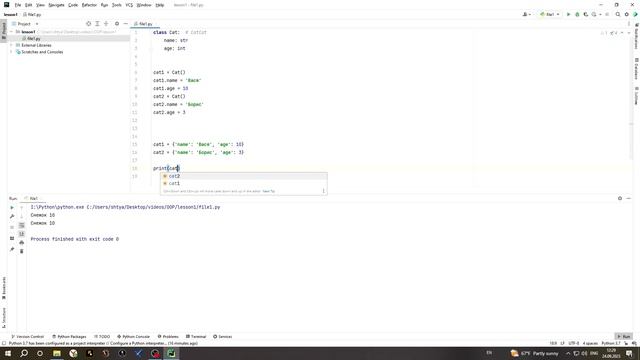640x360 pixels.
Task: Open the Problems tool window
Action: (x=168, y=337)
